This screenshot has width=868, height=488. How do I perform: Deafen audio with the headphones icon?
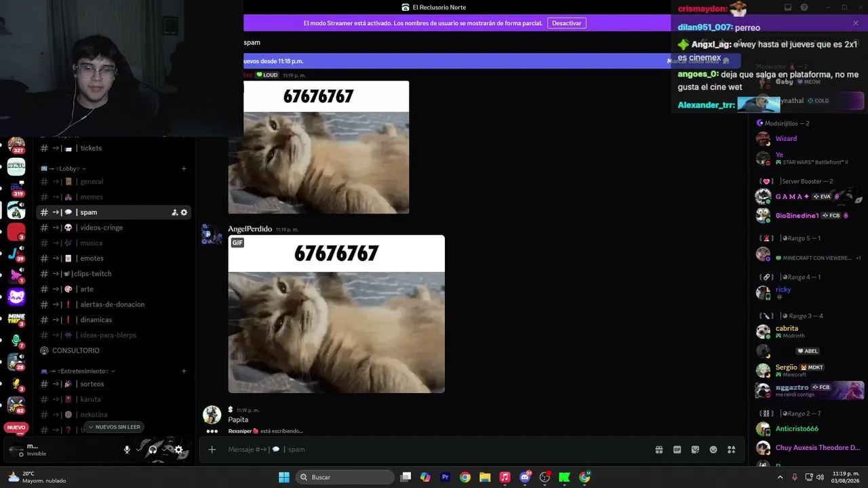pyautogui.click(x=153, y=449)
